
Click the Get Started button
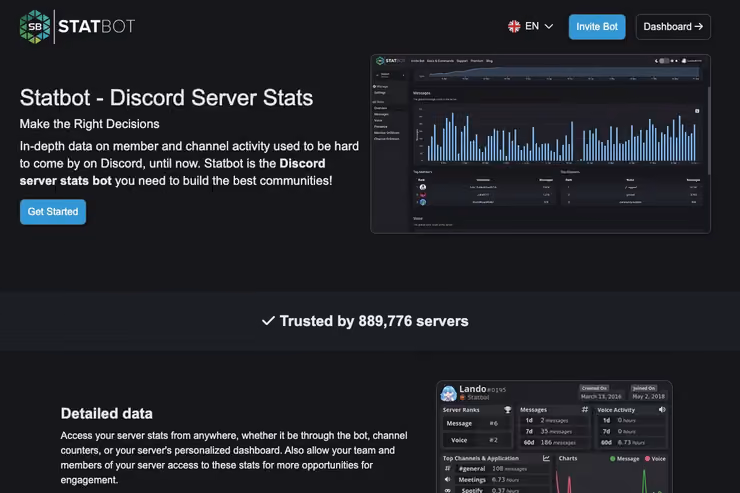(x=53, y=212)
